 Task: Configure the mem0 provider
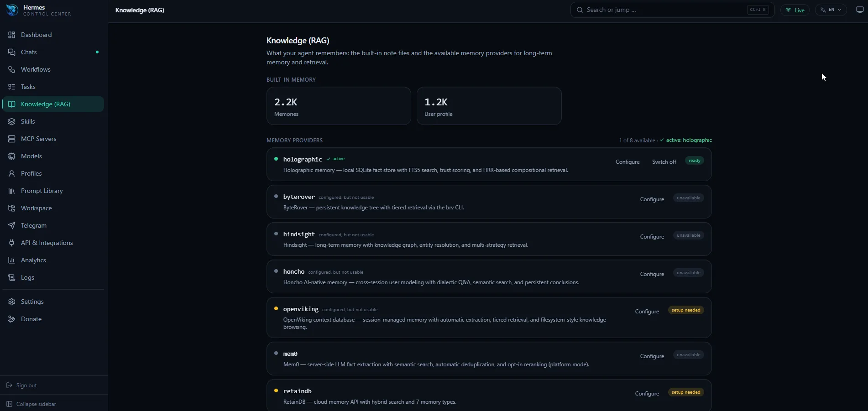(x=652, y=356)
